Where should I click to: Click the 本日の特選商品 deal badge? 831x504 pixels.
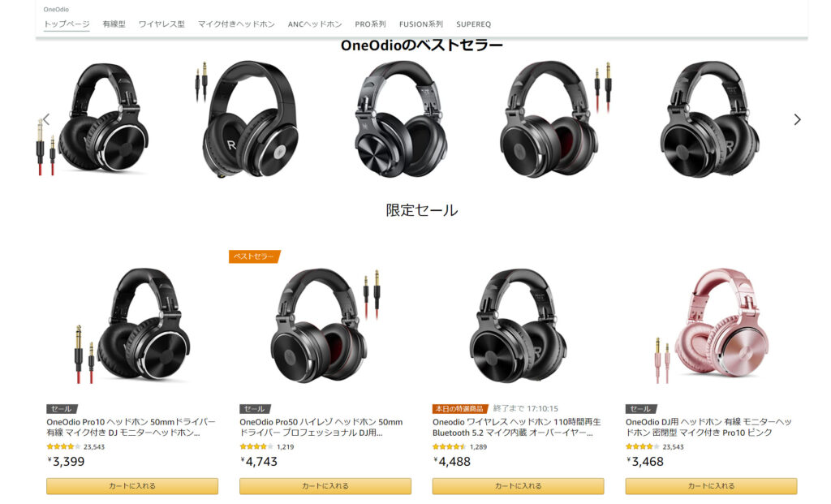459,408
